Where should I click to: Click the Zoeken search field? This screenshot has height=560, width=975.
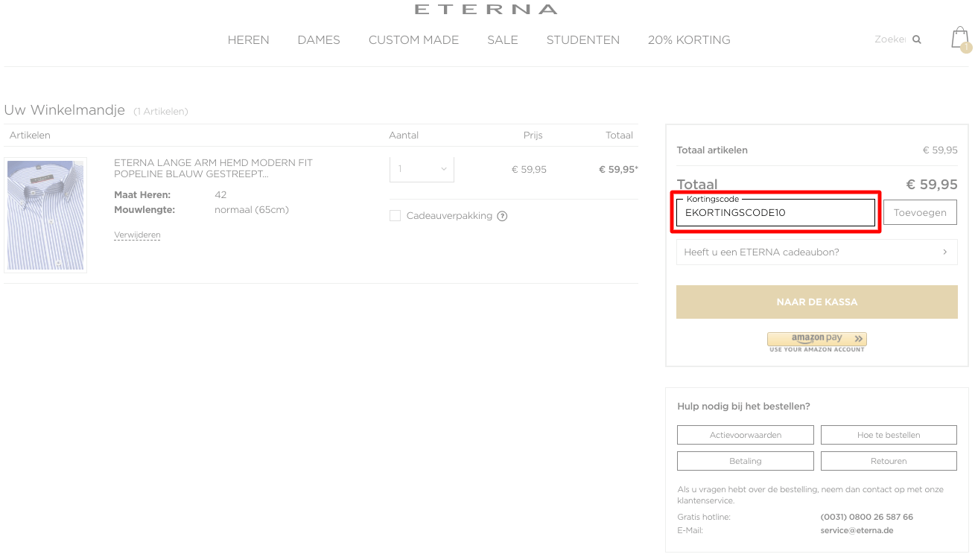click(x=890, y=39)
